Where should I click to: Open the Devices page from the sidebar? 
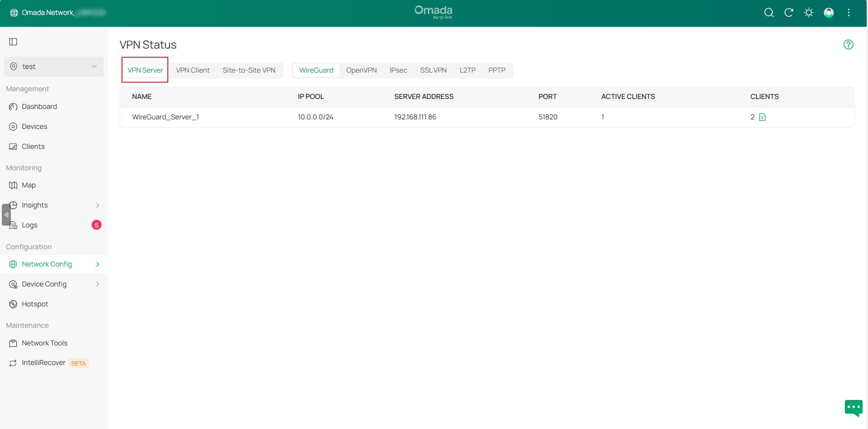tap(34, 126)
